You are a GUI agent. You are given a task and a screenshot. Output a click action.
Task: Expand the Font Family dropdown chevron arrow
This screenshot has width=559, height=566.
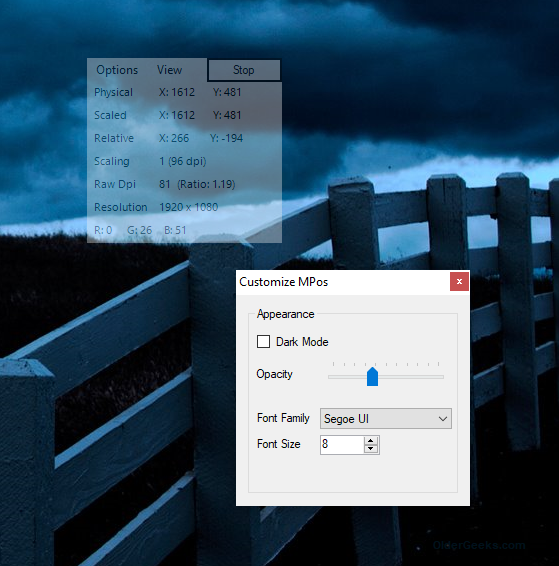tap(443, 419)
